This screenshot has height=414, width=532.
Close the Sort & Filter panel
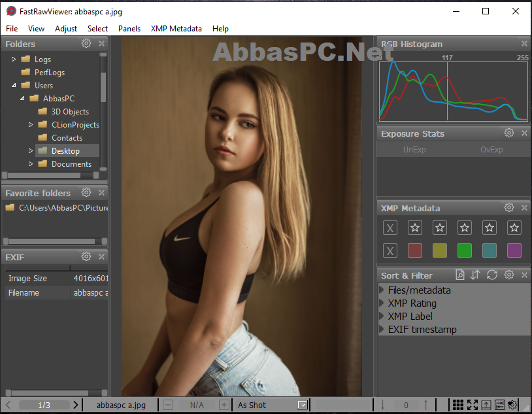(x=524, y=275)
